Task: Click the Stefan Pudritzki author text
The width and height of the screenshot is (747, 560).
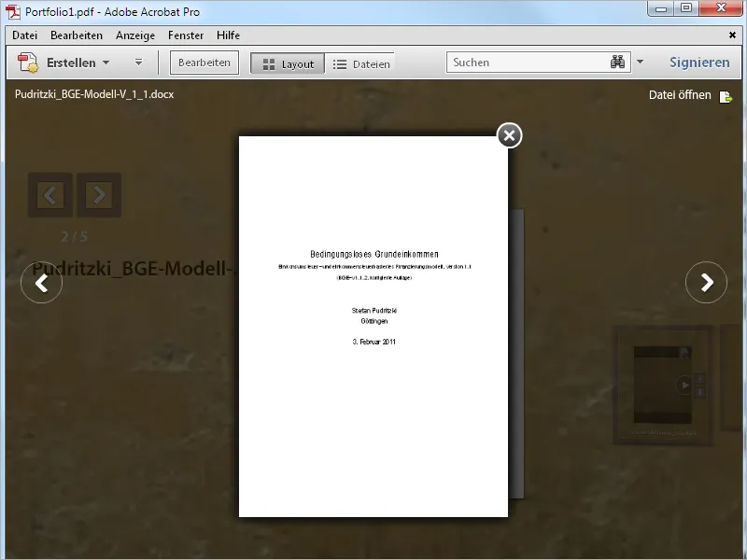Action: [x=374, y=311]
